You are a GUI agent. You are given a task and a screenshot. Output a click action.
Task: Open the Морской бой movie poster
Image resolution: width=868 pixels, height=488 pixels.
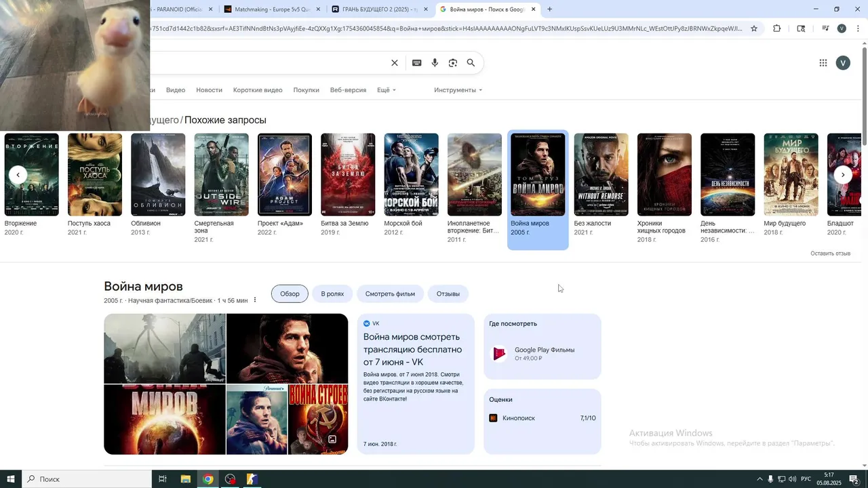(x=411, y=175)
